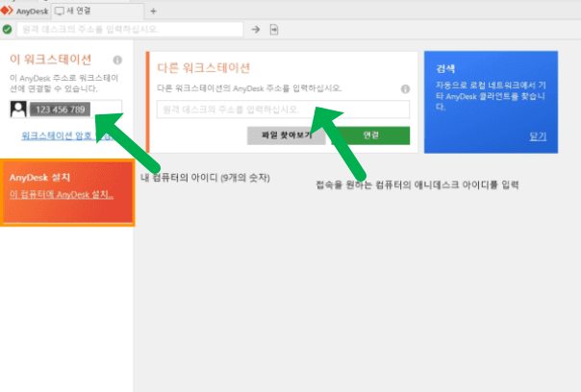Click the connect arrow icon in toolbar
Screen dimensions: 581x392
coord(256,29)
